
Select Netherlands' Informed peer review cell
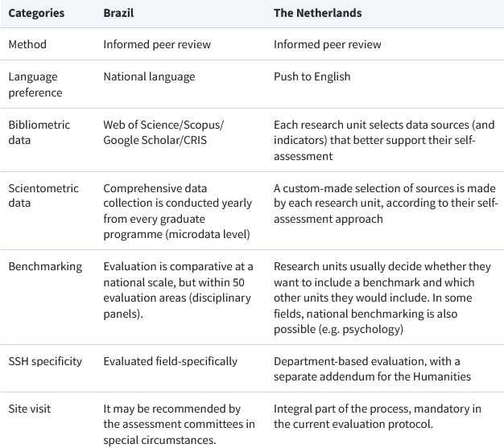[327, 44]
